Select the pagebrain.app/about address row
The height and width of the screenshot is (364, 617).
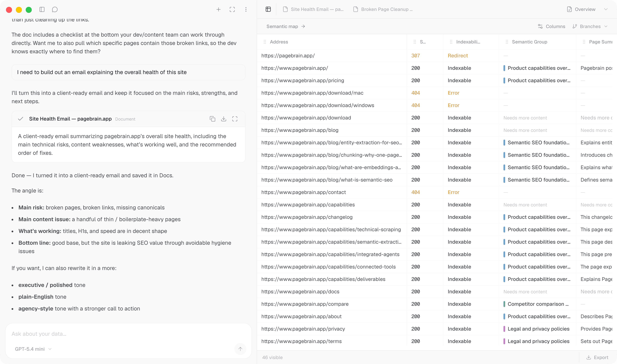coord(301,317)
